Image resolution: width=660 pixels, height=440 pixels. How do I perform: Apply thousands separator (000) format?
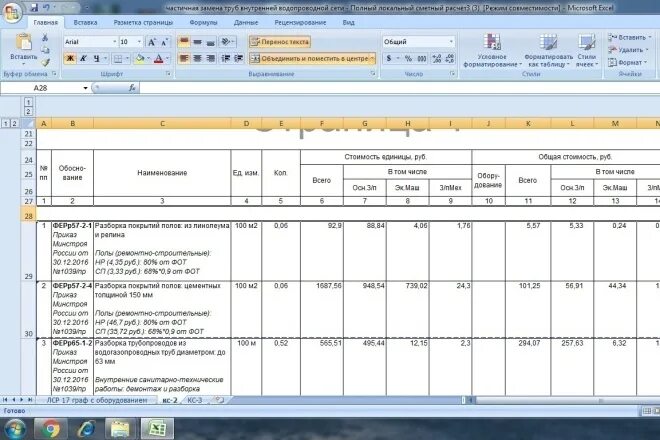[422, 59]
